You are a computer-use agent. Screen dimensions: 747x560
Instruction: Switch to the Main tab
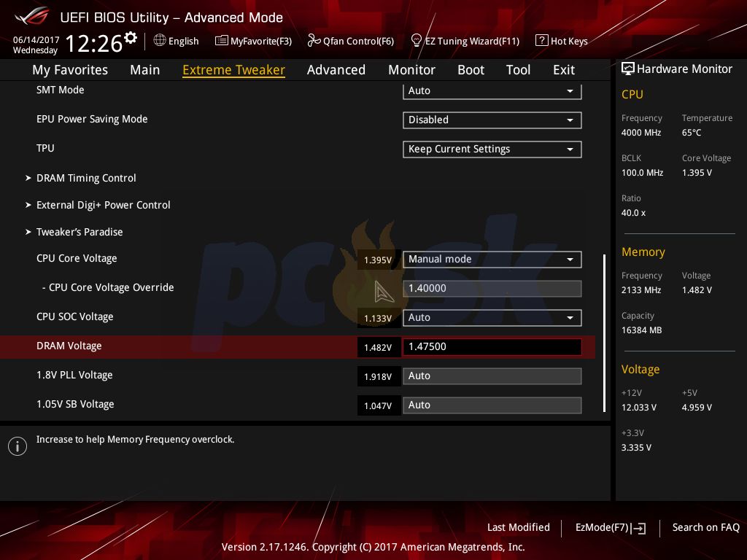click(x=145, y=70)
